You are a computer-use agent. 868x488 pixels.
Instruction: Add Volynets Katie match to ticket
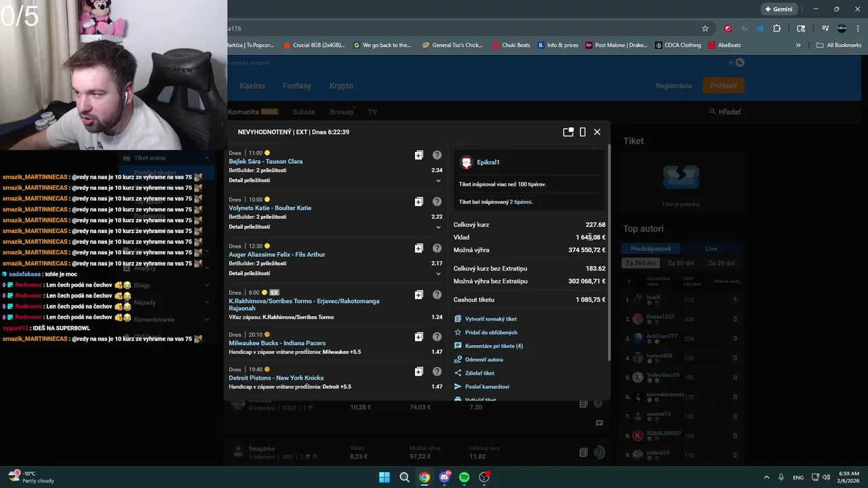419,202
